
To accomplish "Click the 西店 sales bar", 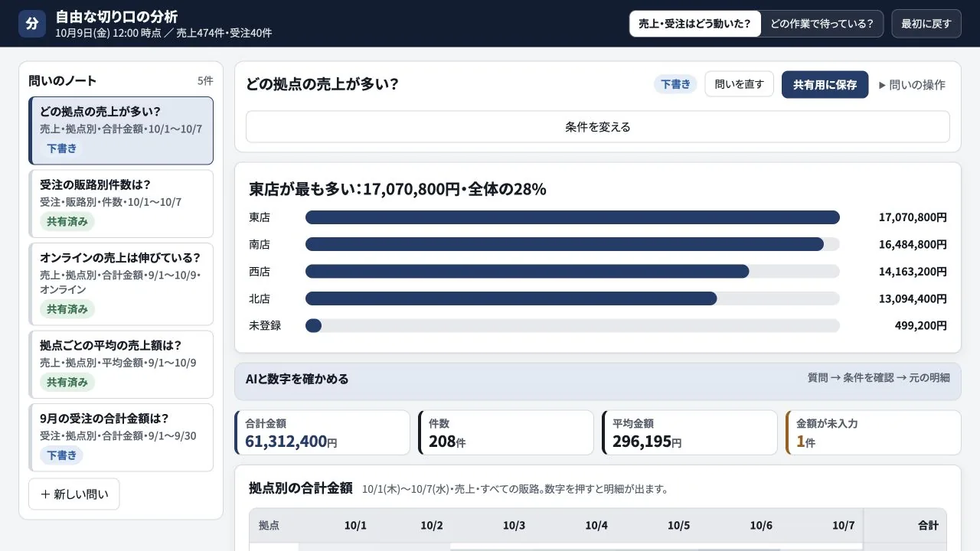I will pos(527,272).
